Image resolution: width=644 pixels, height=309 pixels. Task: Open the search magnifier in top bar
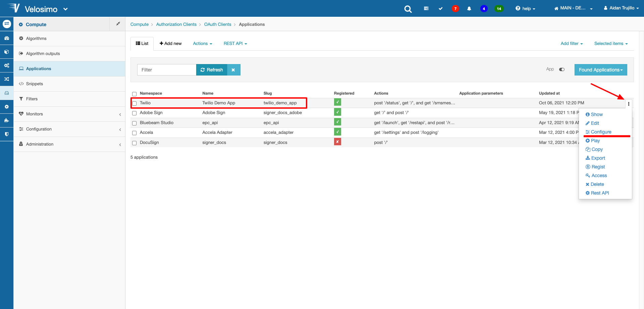coord(408,9)
